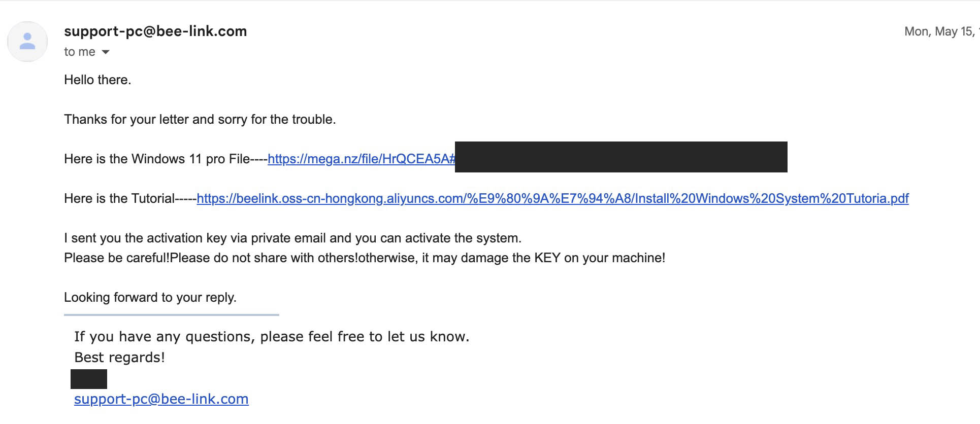Click the support-pc@bee-link.com signature email link
This screenshot has width=980, height=424.
(161, 399)
